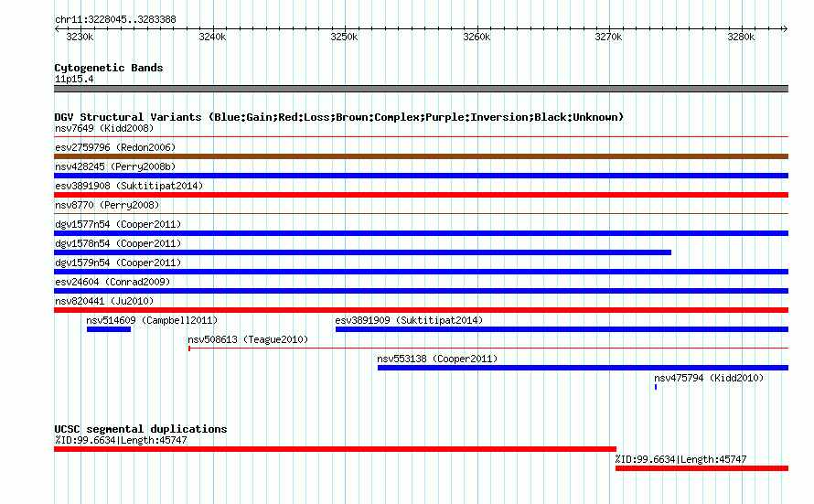
Task: Select the shorter blue dgv1578n54 bar
Action: (362, 252)
